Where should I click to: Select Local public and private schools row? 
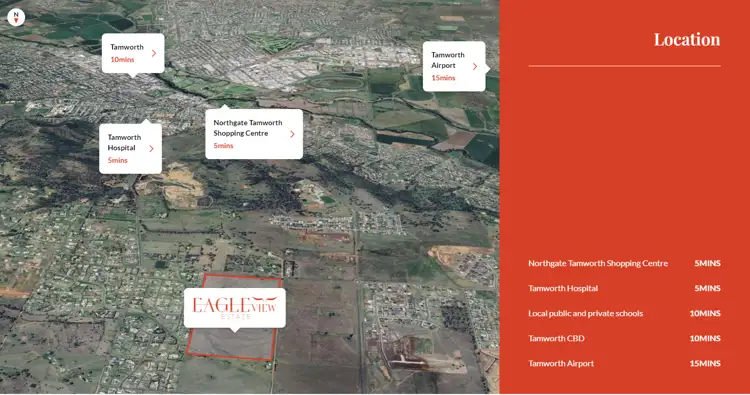(x=624, y=313)
